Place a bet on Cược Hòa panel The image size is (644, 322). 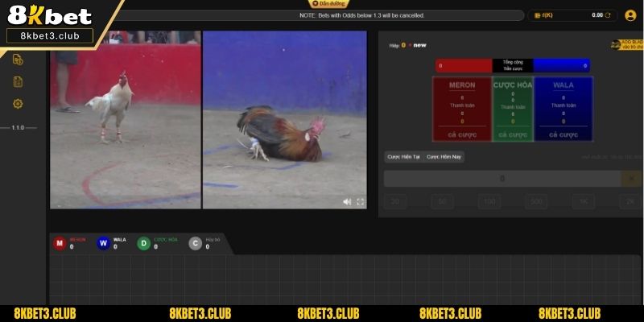[x=513, y=134]
